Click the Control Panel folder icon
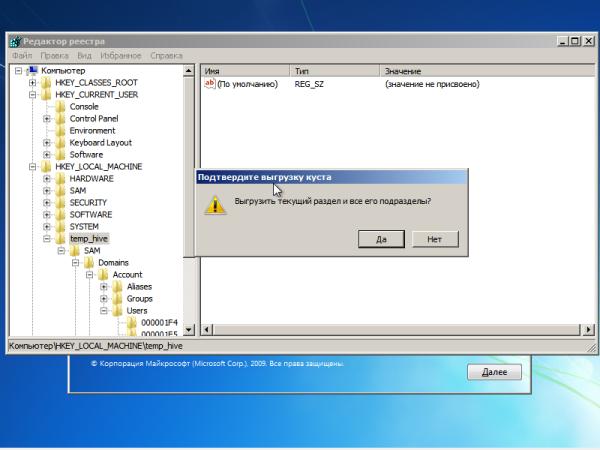The image size is (600, 450). 62,118
